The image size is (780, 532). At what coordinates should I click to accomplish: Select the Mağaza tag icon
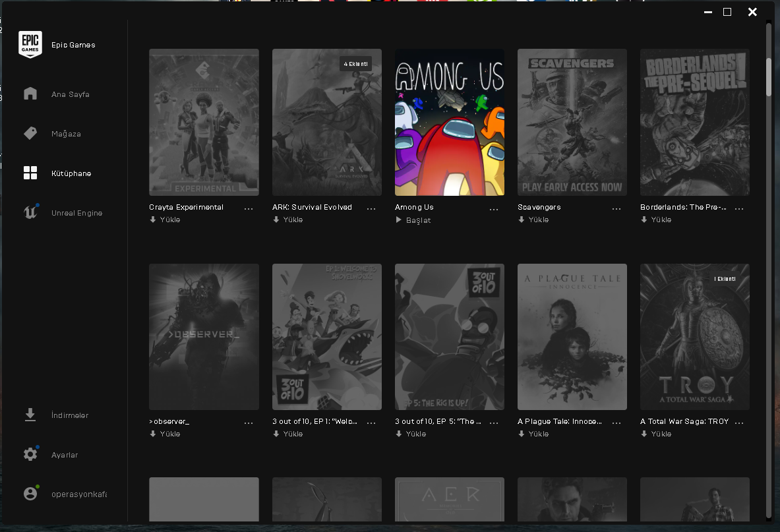point(30,133)
